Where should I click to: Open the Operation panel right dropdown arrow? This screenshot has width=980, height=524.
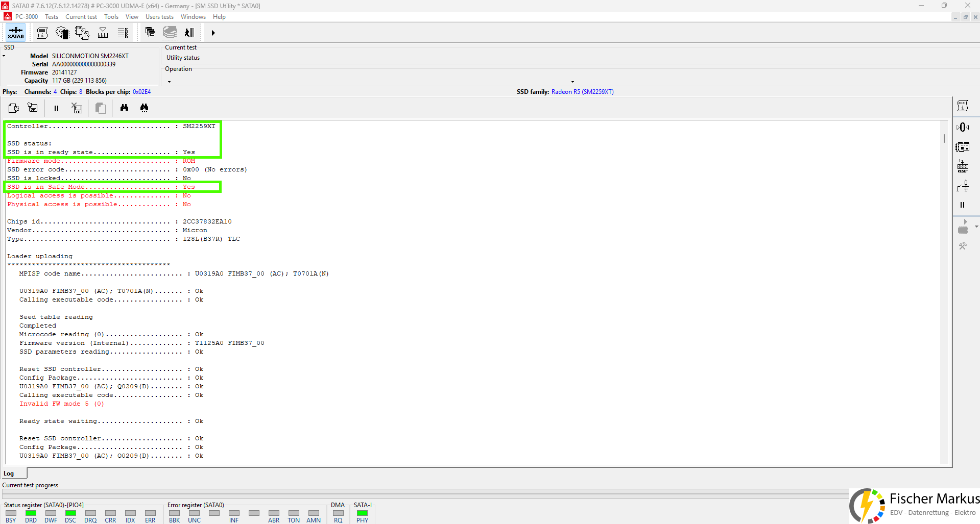tap(572, 82)
